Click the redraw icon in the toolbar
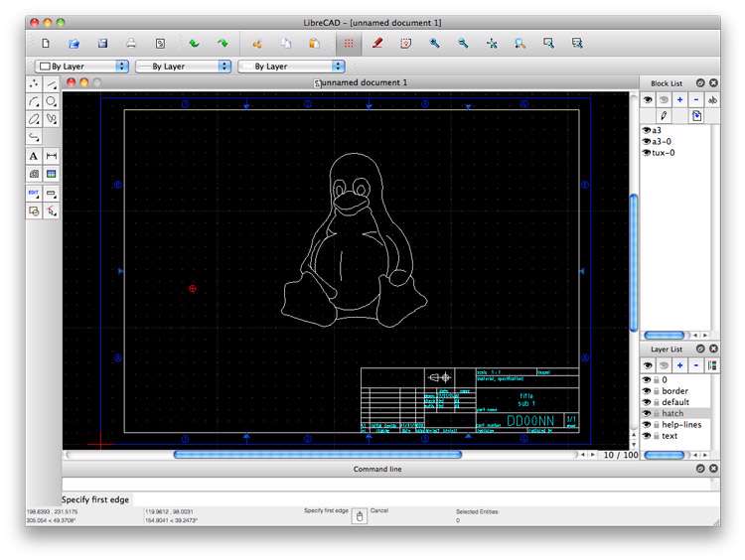745x560 pixels. (405, 44)
